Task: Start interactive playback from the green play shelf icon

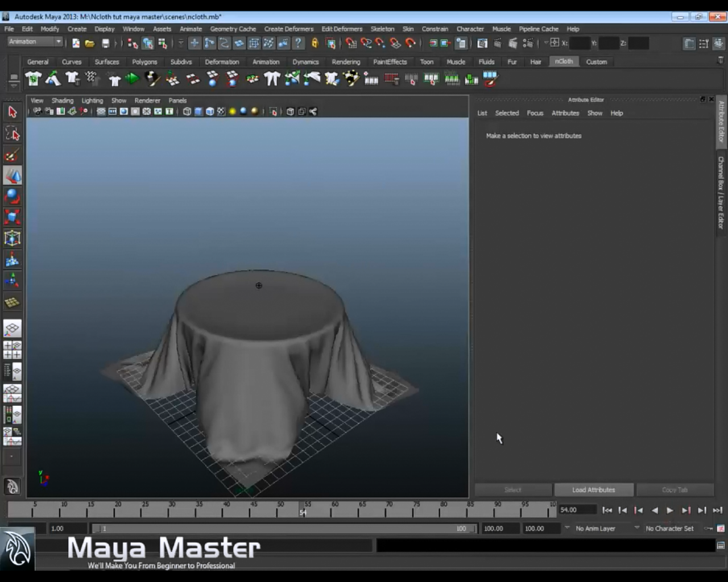Action: (132, 79)
